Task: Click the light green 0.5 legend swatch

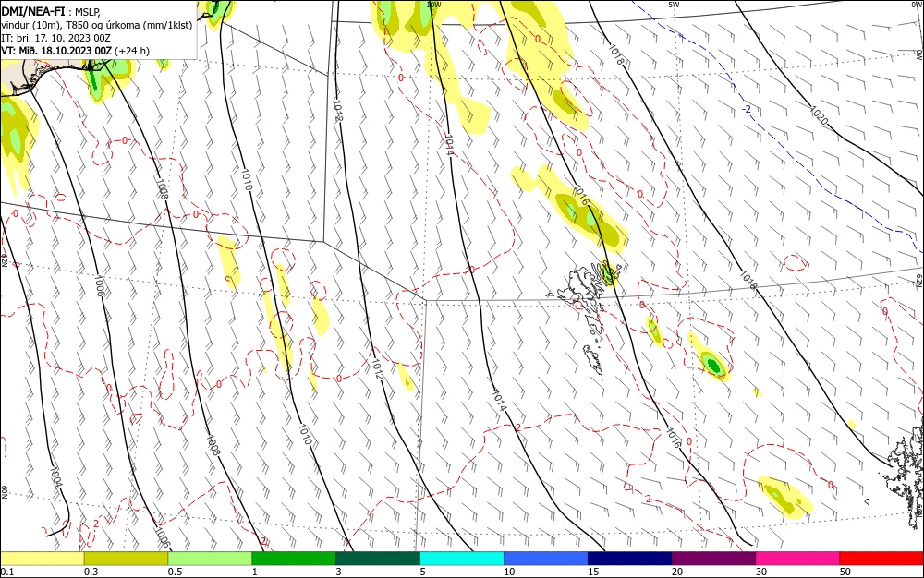Action: [x=210, y=558]
